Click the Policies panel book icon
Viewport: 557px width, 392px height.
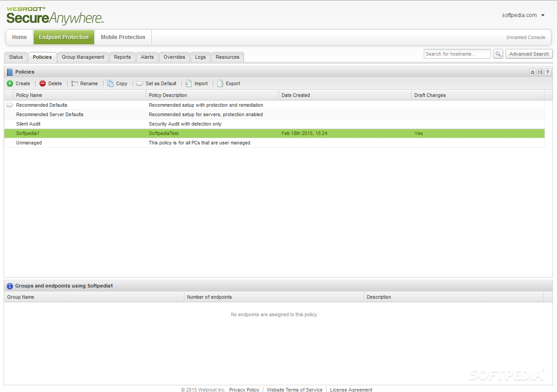[10, 72]
